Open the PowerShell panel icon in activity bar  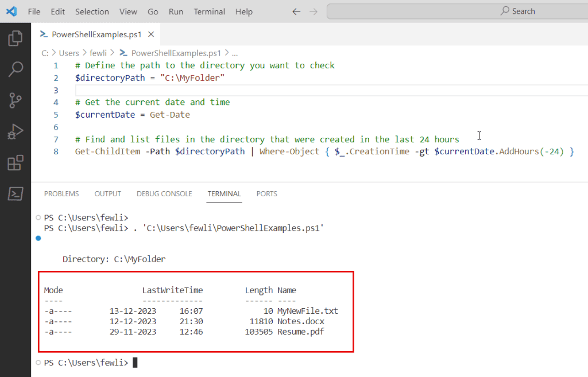click(16, 194)
